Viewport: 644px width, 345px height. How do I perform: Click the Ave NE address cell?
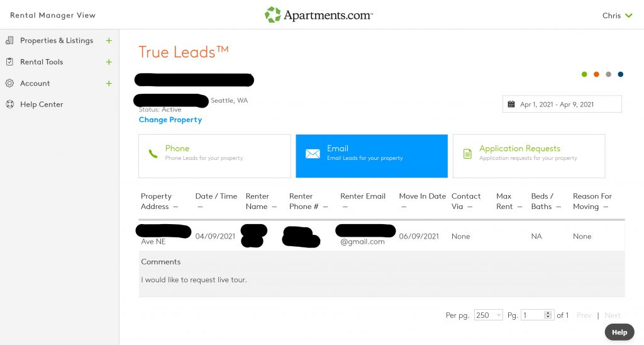153,242
